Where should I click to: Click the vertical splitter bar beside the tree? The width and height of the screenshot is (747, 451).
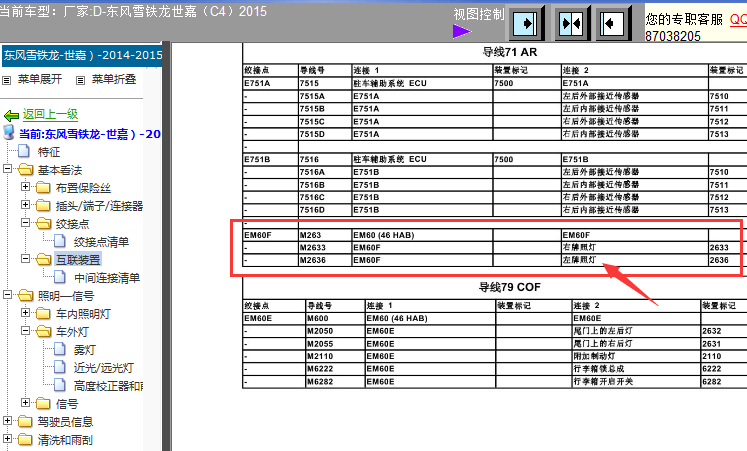tap(166, 246)
